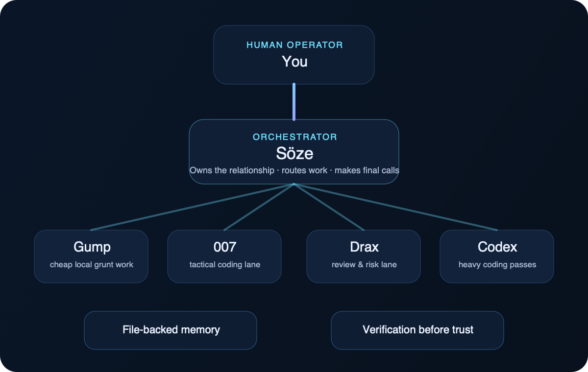The width and height of the screenshot is (588, 372).
Task: Select the Söze orchestrator node
Action: pos(294,152)
